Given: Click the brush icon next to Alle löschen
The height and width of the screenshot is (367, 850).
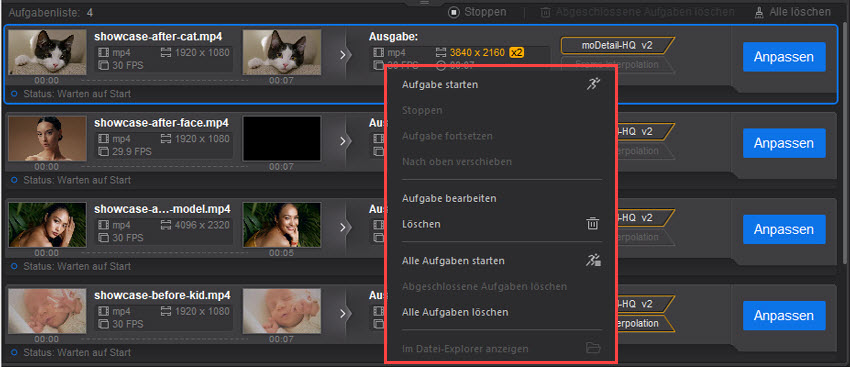Looking at the screenshot, I should [x=759, y=12].
